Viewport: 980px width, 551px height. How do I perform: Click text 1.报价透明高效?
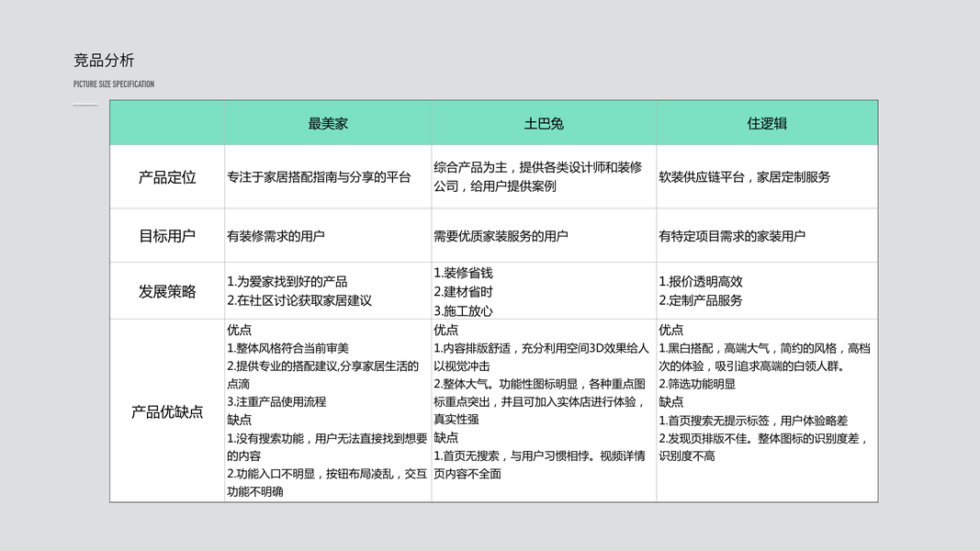click(701, 282)
